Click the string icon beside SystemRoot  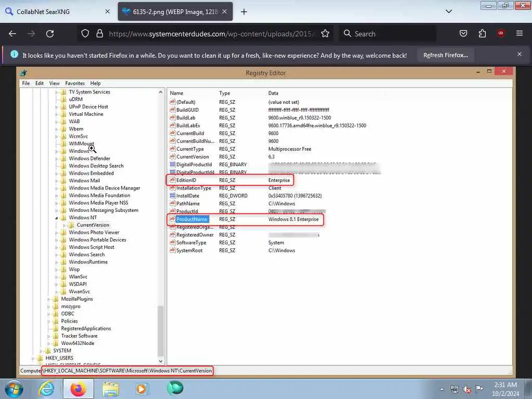pos(172,250)
